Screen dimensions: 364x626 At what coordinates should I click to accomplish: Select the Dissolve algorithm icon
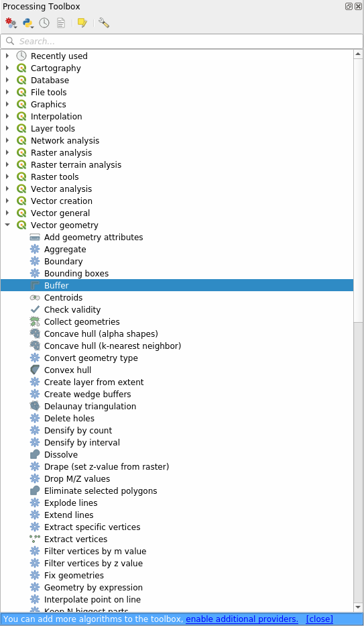pyautogui.click(x=35, y=455)
